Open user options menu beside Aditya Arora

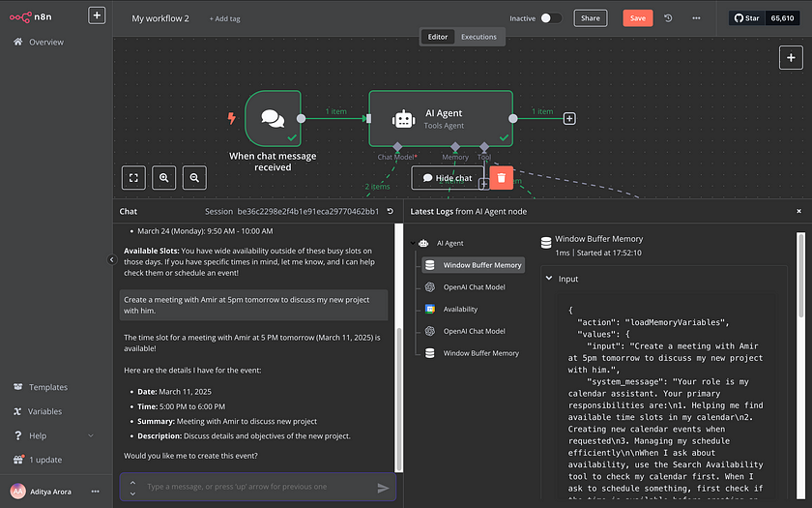click(x=96, y=492)
